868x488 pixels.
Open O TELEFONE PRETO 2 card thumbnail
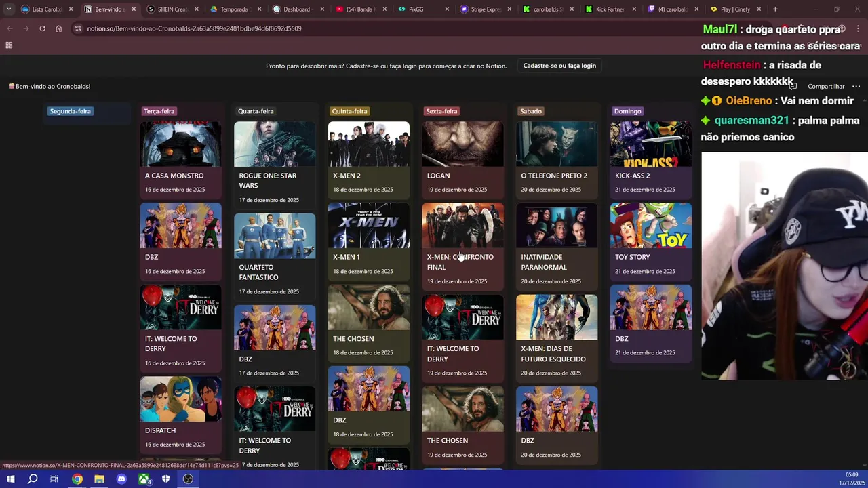(557, 144)
